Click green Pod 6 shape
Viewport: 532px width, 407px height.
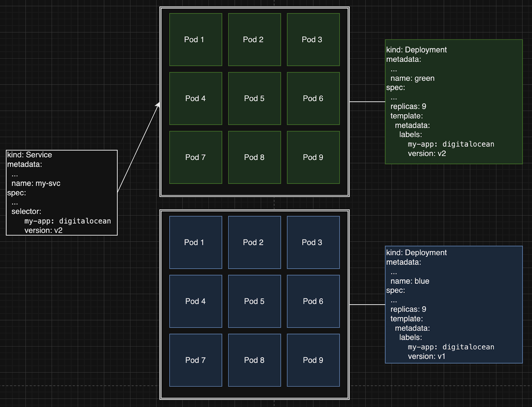click(313, 99)
